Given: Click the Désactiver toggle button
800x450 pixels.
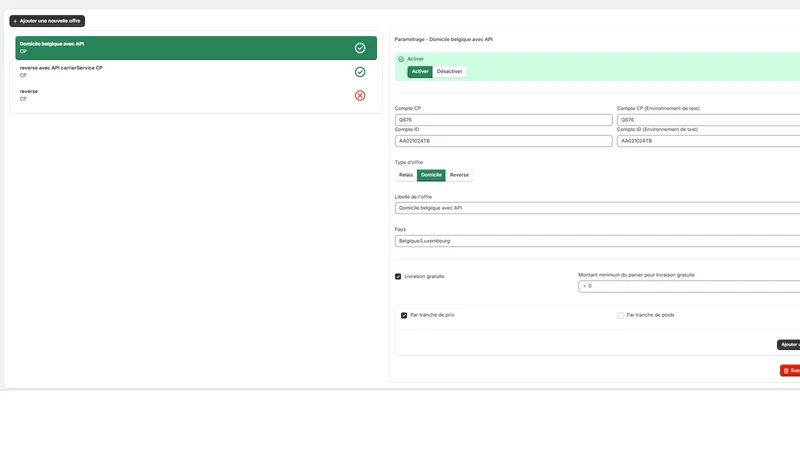Looking at the screenshot, I should (449, 71).
